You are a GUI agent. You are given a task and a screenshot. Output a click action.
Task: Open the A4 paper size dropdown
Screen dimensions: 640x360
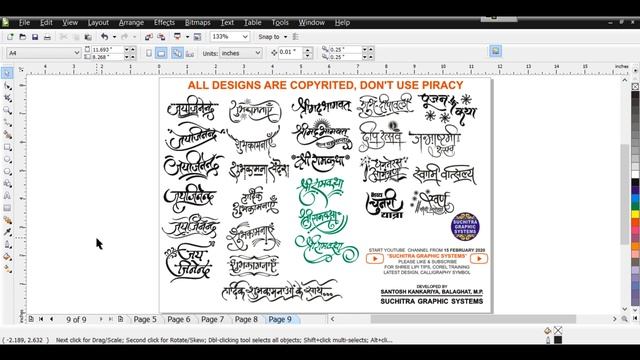point(77,53)
